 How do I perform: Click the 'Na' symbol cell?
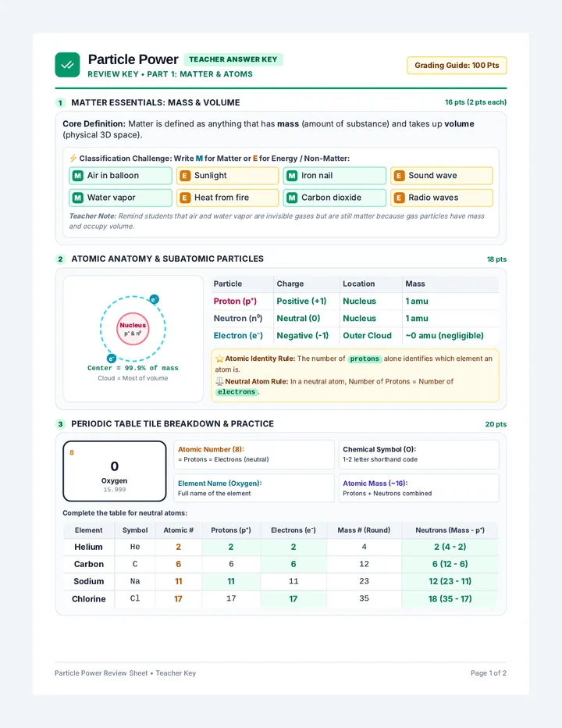coord(135,581)
